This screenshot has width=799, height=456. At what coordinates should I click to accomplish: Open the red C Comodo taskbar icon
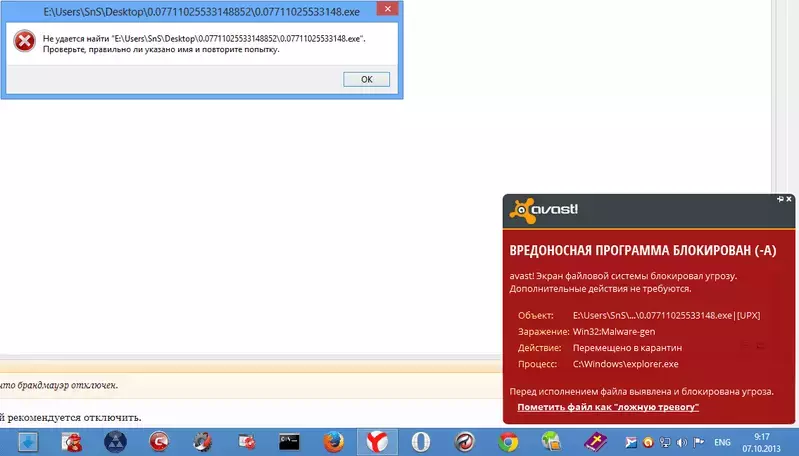pyautogui.click(x=159, y=442)
